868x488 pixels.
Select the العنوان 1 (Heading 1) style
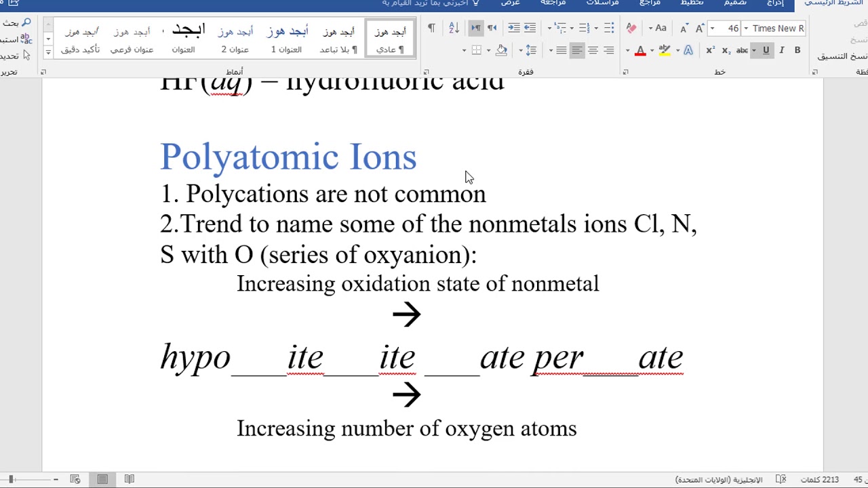(x=286, y=39)
